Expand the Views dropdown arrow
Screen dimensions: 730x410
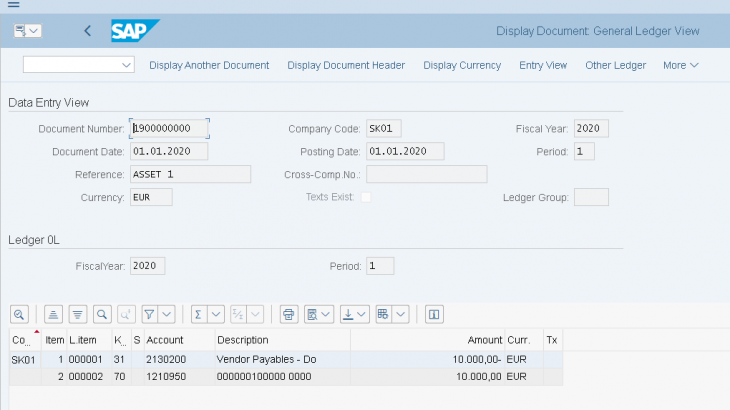[326, 315]
